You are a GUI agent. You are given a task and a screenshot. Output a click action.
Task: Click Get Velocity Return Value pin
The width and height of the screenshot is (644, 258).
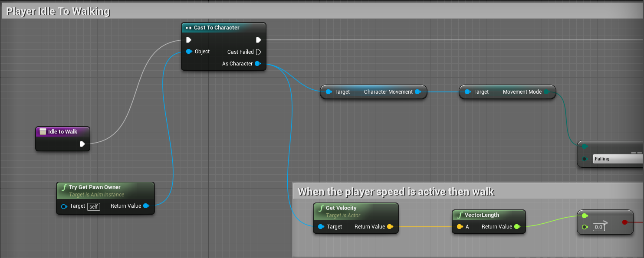[390, 227]
